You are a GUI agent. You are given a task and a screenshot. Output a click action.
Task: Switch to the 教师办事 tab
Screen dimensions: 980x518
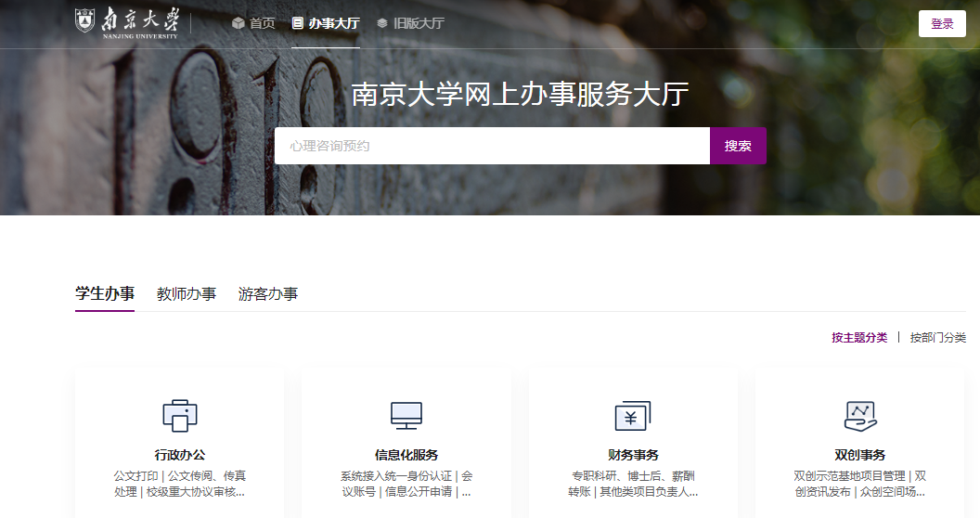coord(187,293)
